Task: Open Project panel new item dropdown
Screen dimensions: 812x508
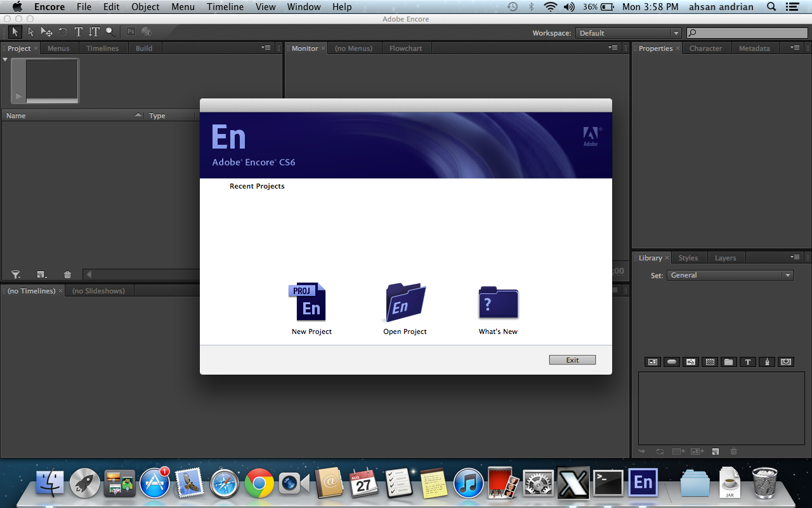Action: click(x=42, y=275)
